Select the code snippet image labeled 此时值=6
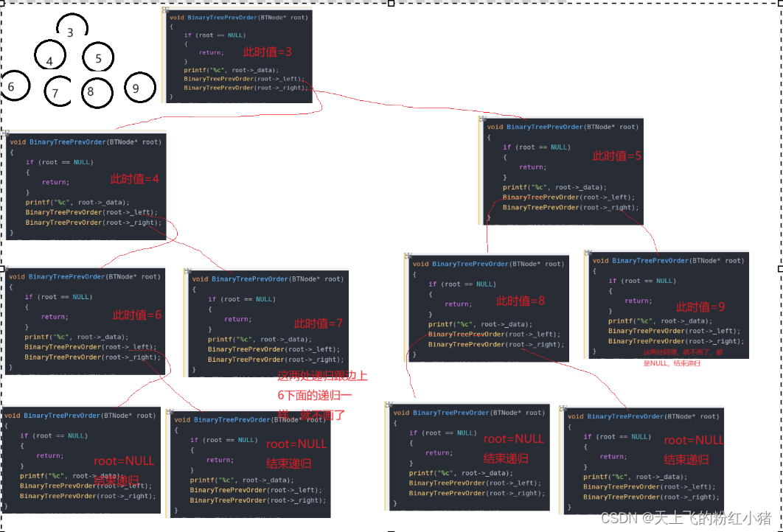Screen dimensions: 783x532 [85, 321]
